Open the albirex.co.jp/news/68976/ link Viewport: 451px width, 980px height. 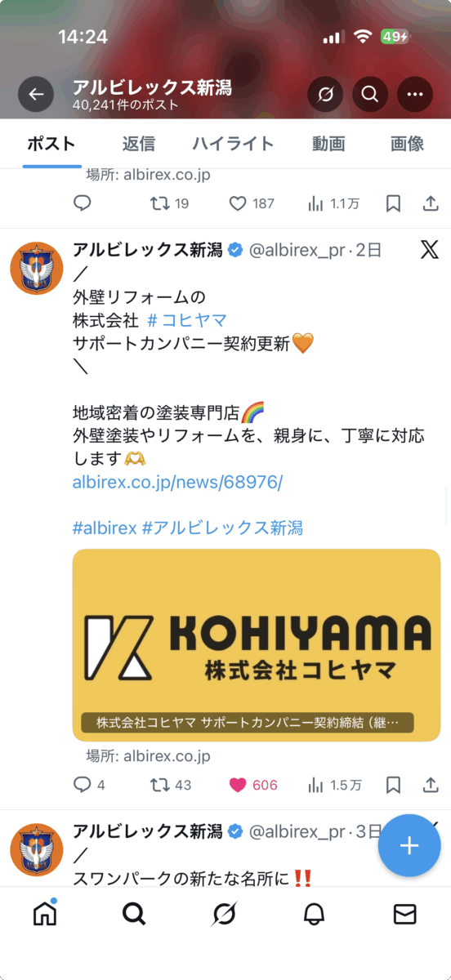pyautogui.click(x=177, y=482)
